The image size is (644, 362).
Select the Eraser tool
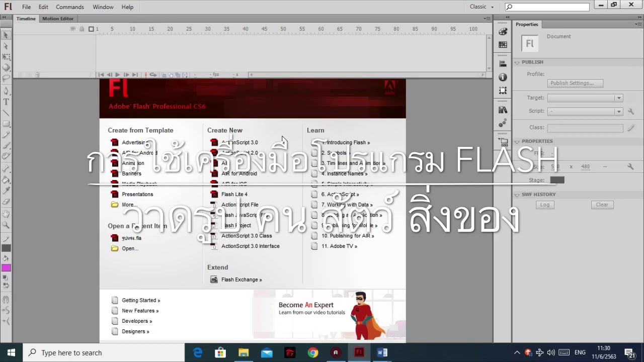[6, 202]
